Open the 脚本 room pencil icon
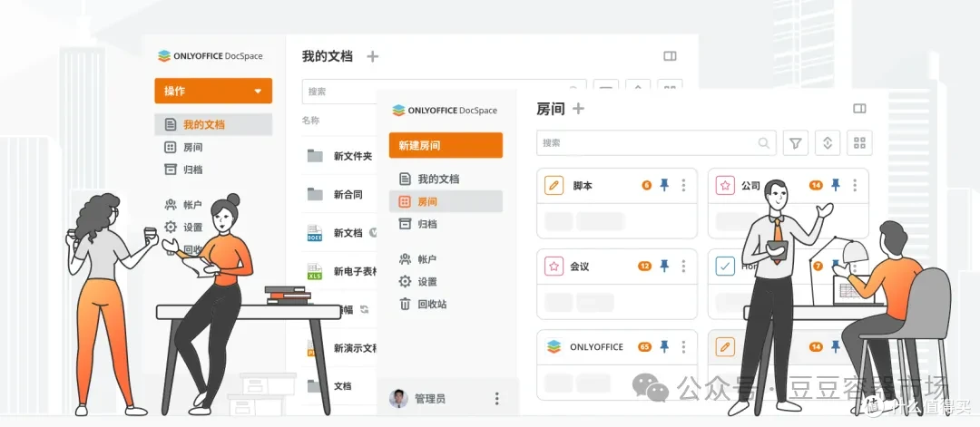The height and width of the screenshot is (427, 980). pyautogui.click(x=554, y=186)
